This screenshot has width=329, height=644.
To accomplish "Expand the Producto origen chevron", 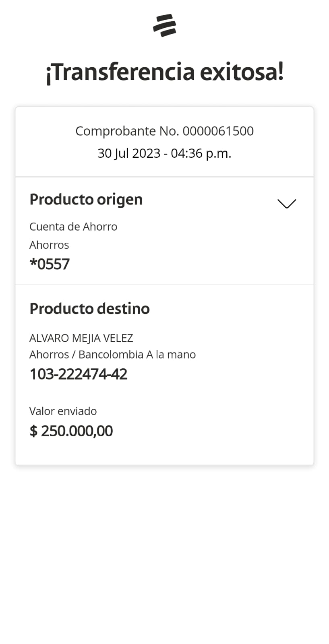I will coord(287,204).
